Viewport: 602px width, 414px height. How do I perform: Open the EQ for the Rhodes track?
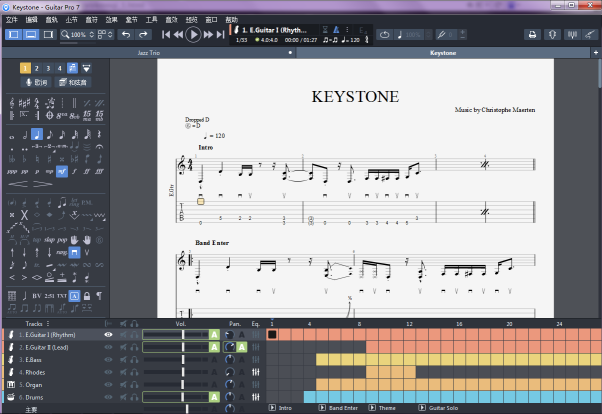[256, 372]
